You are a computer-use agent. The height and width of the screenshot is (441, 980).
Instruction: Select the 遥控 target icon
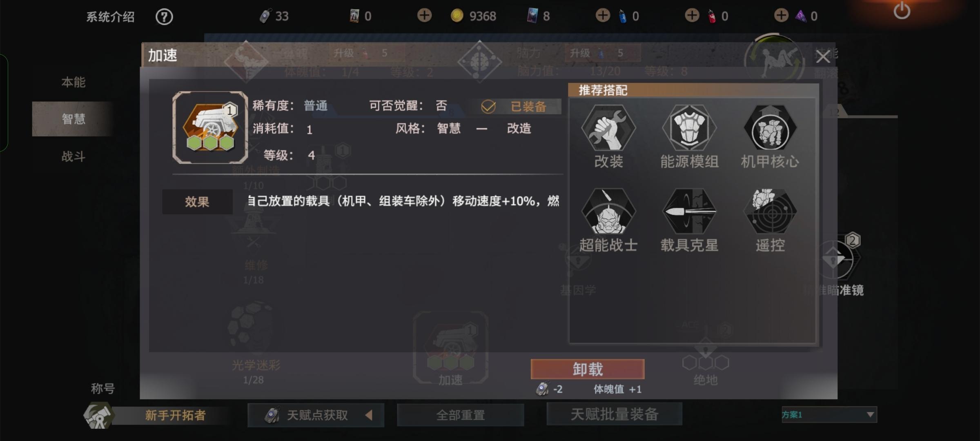[770, 211]
